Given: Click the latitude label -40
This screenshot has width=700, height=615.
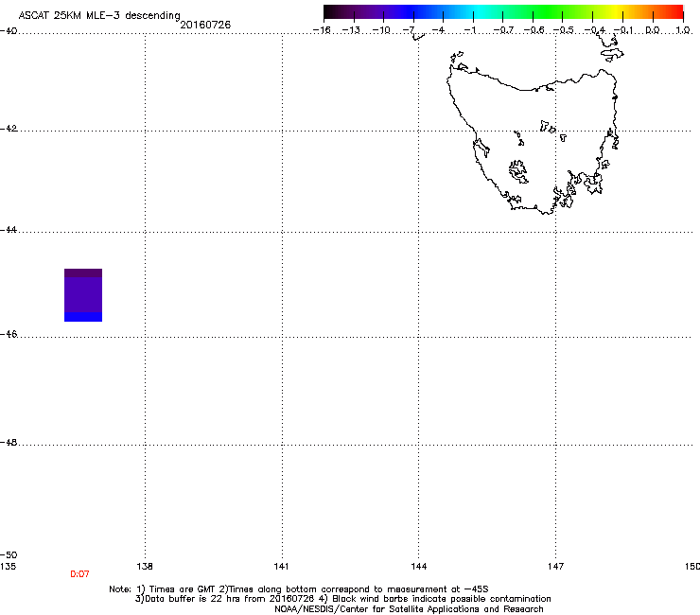Looking at the screenshot, I should (x=9, y=30).
